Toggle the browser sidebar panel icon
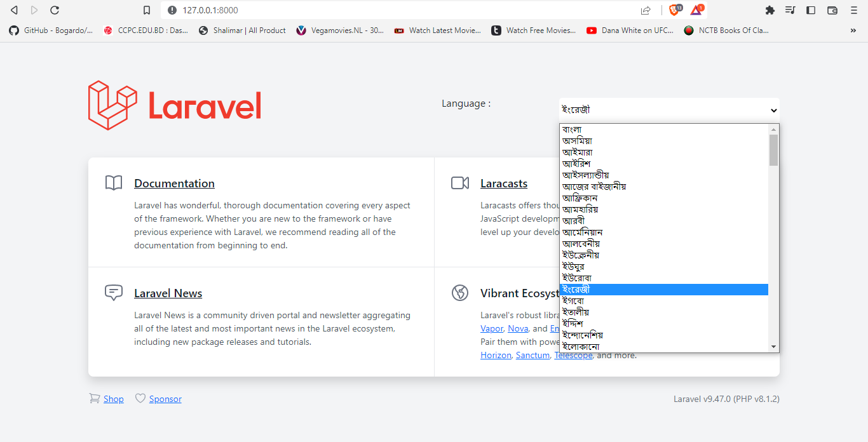This screenshot has height=442, width=868. point(811,10)
